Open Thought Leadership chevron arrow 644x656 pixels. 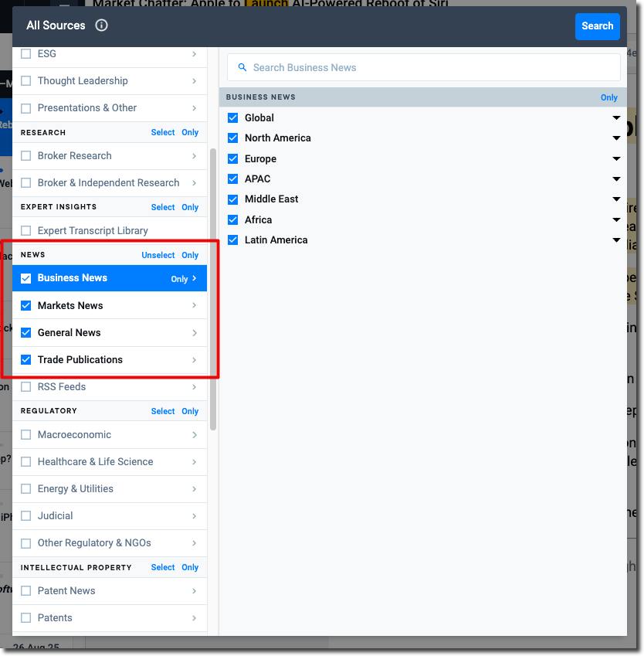194,81
